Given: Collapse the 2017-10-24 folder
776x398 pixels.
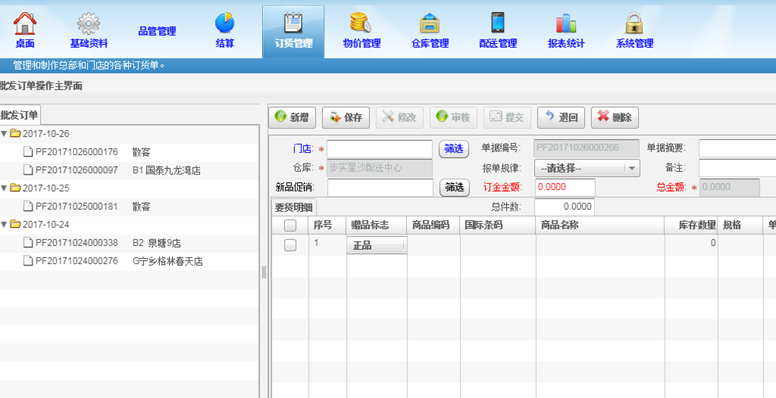Looking at the screenshot, I should (4, 224).
